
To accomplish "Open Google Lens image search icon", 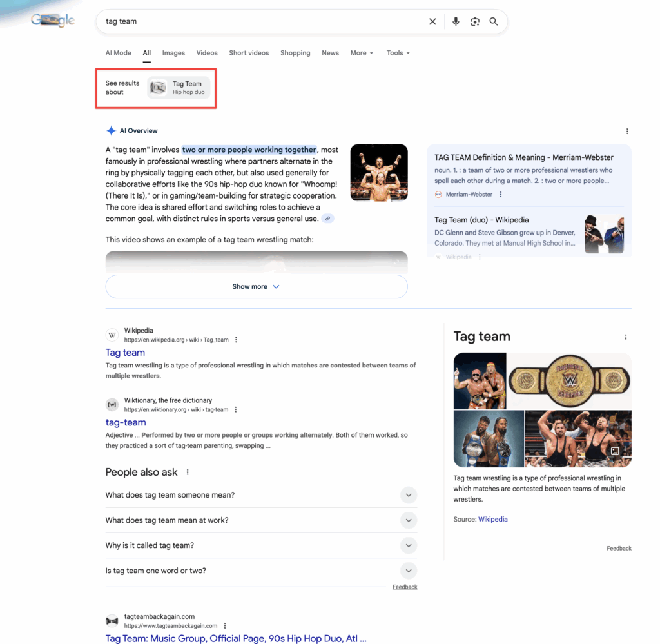I will click(475, 21).
